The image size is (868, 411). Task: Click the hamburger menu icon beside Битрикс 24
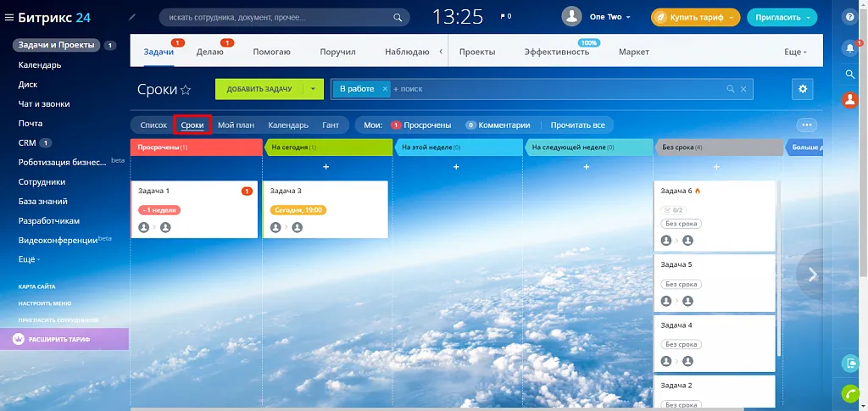tap(9, 16)
